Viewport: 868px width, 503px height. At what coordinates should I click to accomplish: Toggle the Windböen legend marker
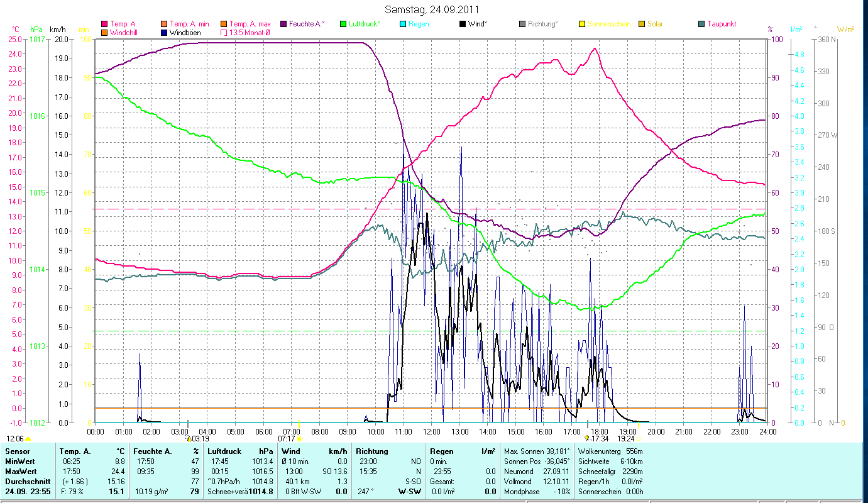(163, 32)
